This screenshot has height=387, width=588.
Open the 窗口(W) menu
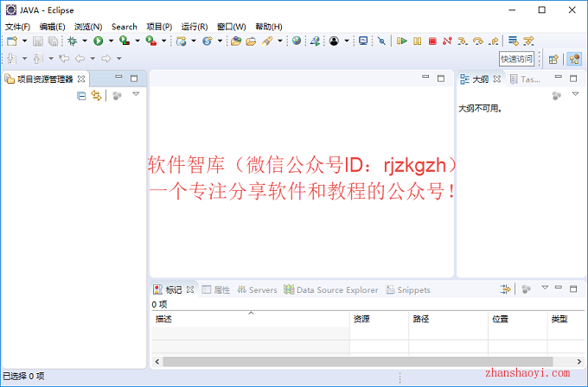tap(232, 27)
